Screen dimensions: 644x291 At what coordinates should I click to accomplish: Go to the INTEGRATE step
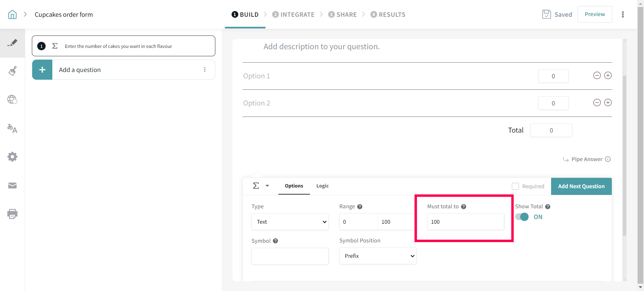coord(293,14)
